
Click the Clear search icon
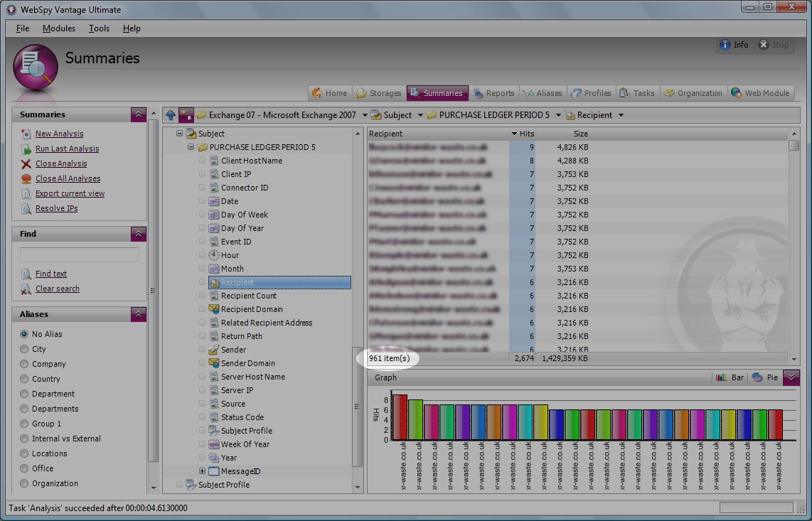coord(26,289)
